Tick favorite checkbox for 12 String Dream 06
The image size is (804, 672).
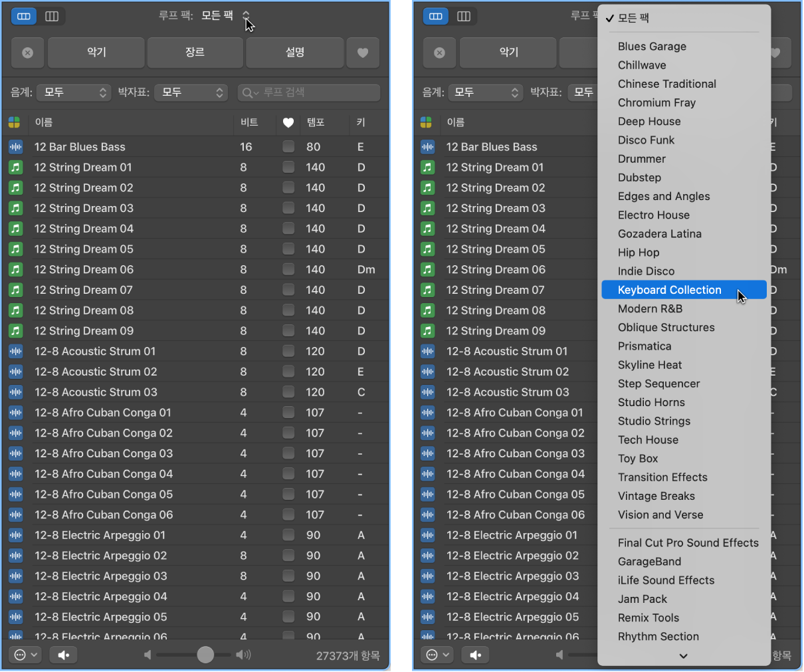(x=288, y=269)
